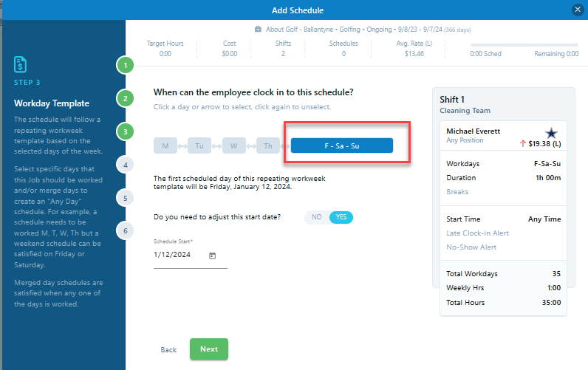
Task: Merge Tuesday and Wednesday with the arrow
Action: [216, 145]
